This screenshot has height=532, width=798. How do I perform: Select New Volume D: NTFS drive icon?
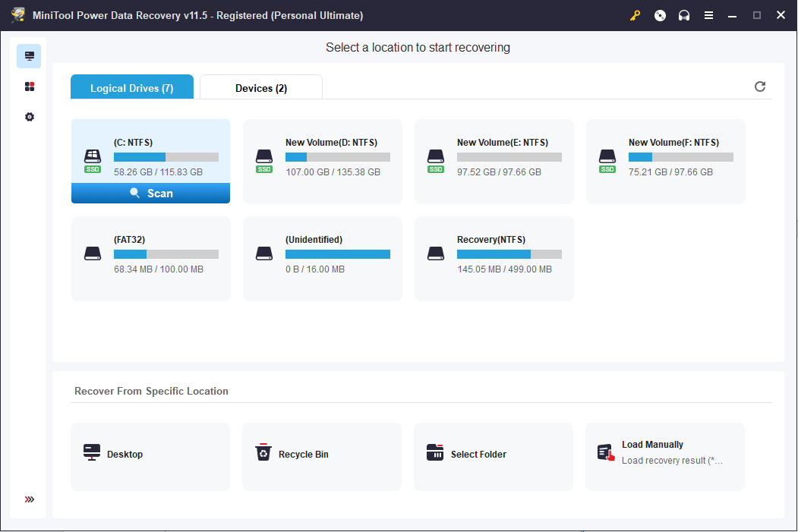pyautogui.click(x=264, y=161)
